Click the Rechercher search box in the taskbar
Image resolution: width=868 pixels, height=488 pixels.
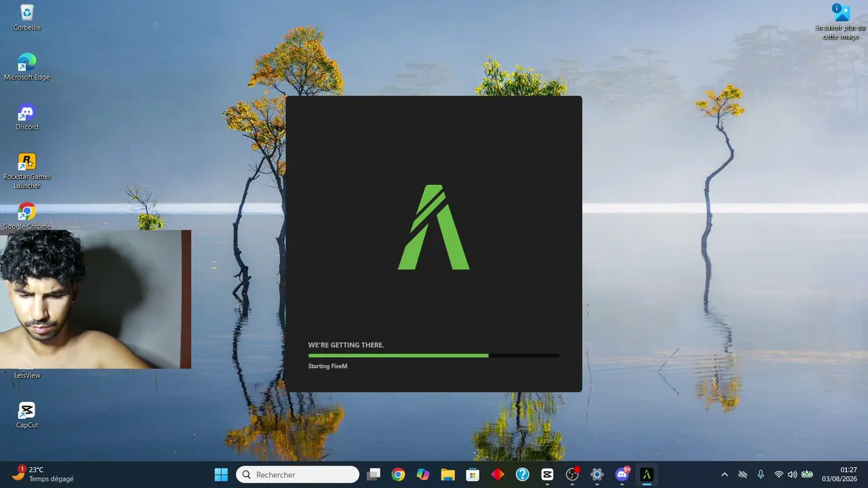click(298, 474)
